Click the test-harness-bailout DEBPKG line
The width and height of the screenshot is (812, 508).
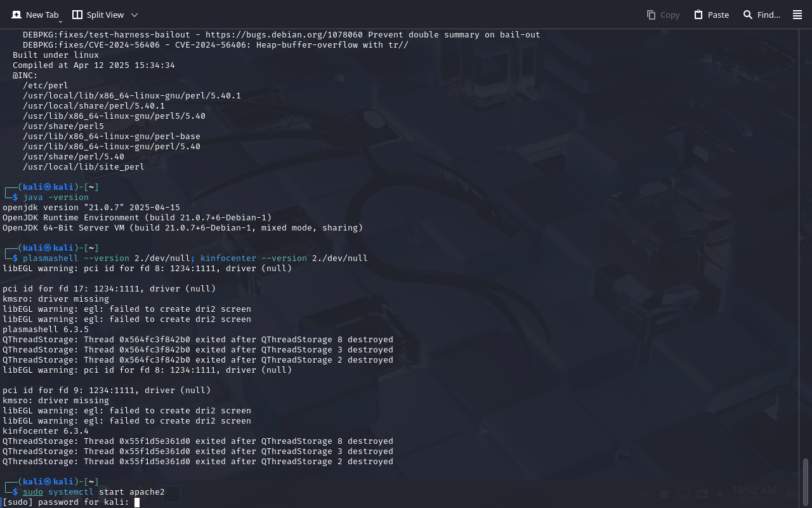pos(282,35)
